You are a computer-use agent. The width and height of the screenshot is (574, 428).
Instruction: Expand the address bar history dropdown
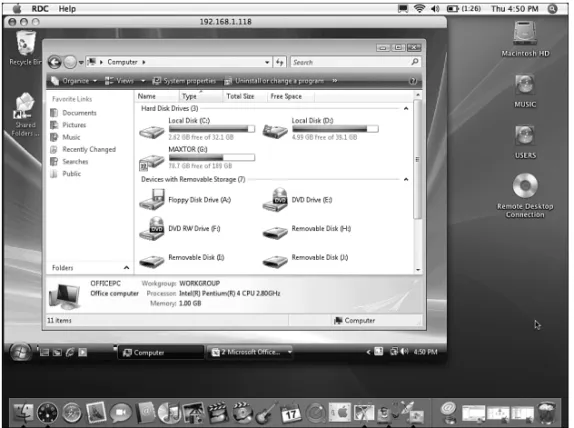[267, 63]
